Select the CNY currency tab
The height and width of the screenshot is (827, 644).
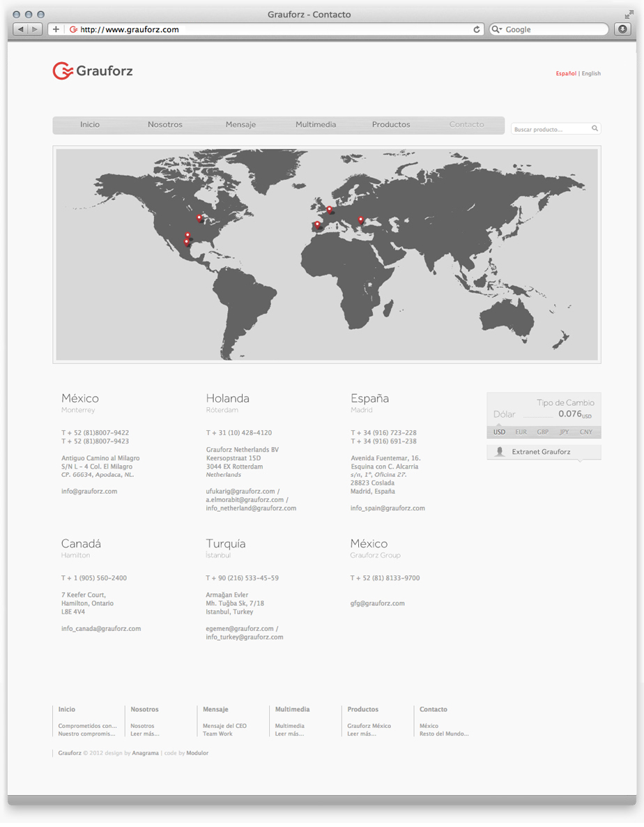click(586, 432)
